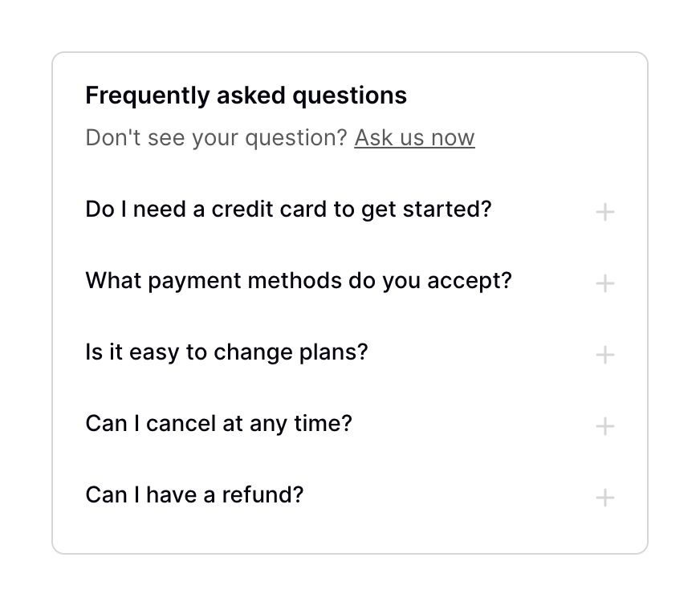The image size is (700, 606).
Task: Expand the refund question plus icon
Action: tap(604, 497)
